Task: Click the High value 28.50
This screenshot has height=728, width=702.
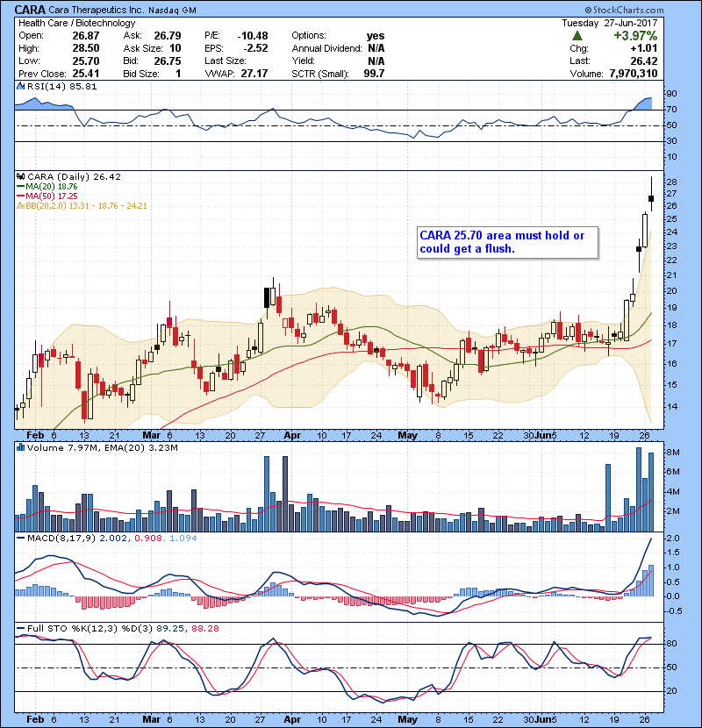Action: 86,48
